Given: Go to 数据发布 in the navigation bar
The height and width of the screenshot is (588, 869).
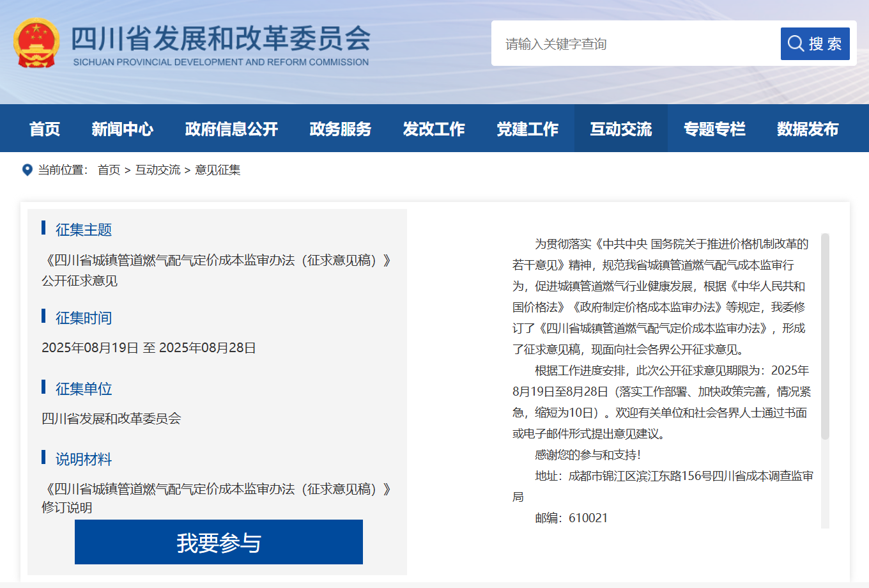Looking at the screenshot, I should pyautogui.click(x=808, y=129).
